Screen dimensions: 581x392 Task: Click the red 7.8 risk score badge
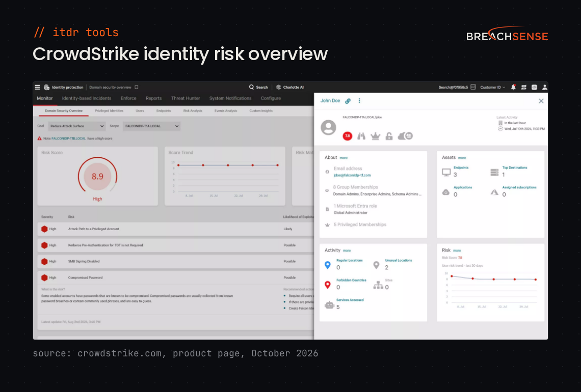click(347, 136)
